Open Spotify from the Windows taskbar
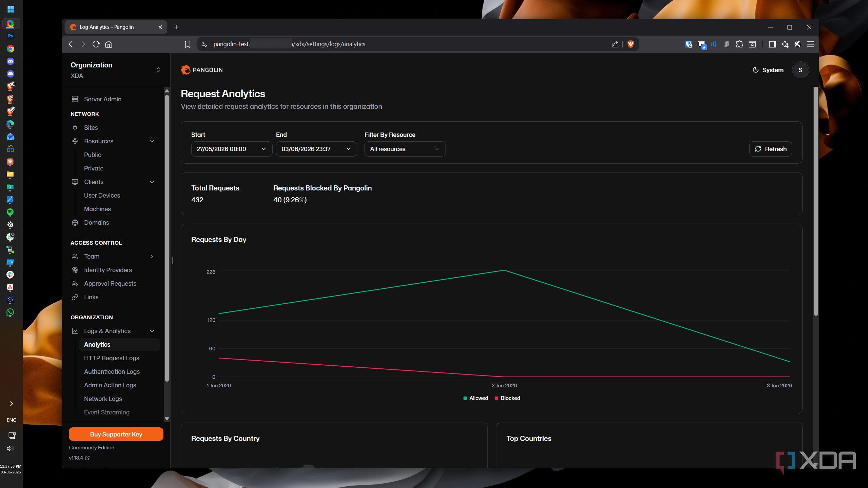The width and height of the screenshot is (868, 488). pyautogui.click(x=10, y=212)
